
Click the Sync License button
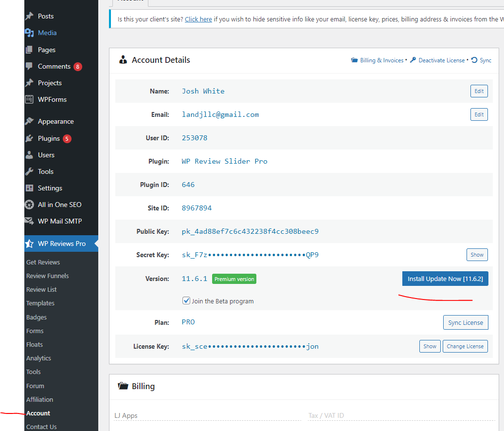(x=466, y=322)
